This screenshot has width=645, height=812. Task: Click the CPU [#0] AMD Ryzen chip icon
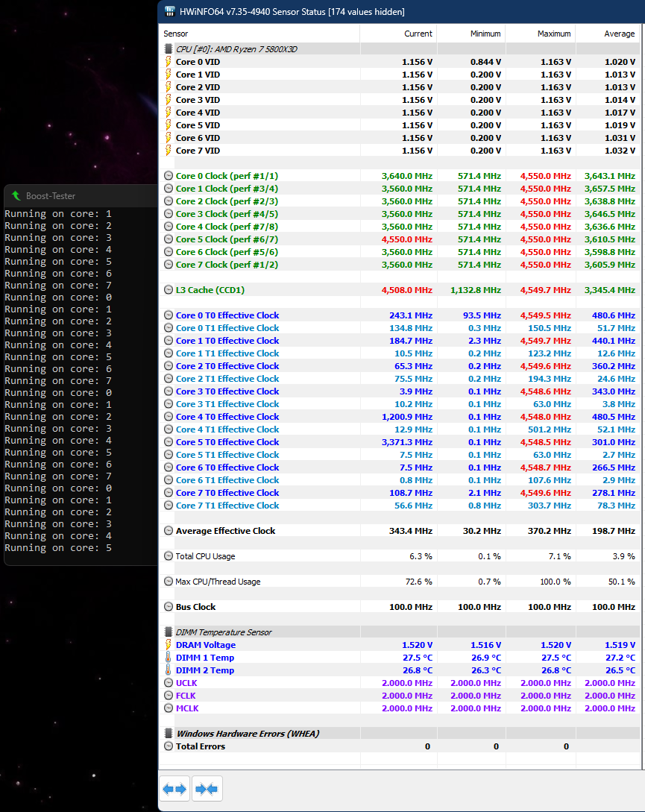(169, 49)
